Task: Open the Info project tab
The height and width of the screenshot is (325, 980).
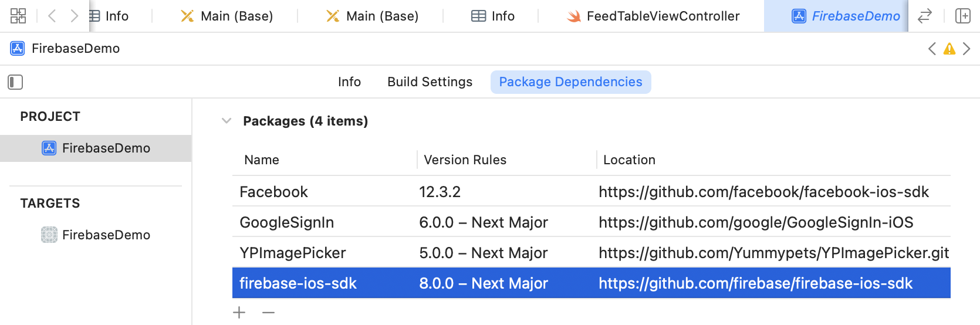Action: [x=349, y=82]
